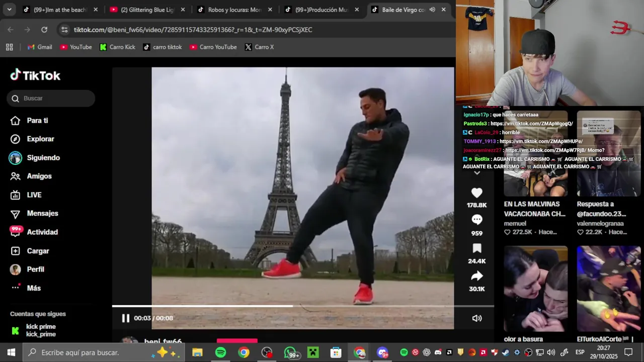Viewport: 644px width, 362px height.
Task: Open Discord from the taskbar
Action: tap(382, 352)
